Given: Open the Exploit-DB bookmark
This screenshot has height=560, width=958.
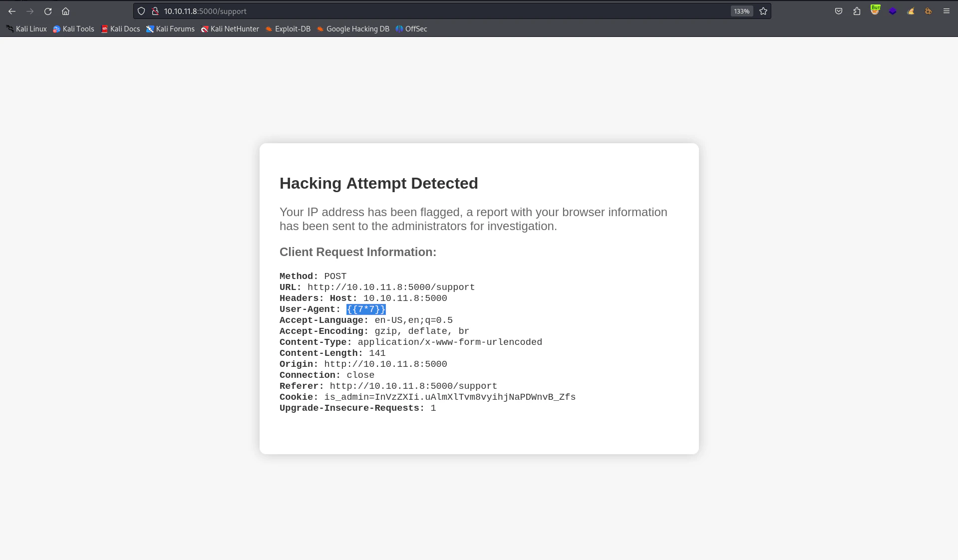Looking at the screenshot, I should click(288, 29).
